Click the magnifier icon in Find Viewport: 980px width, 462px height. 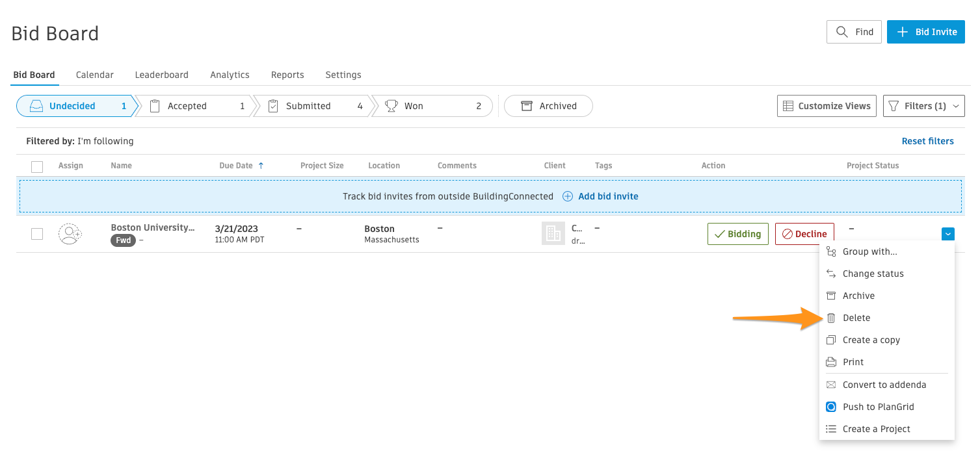pyautogui.click(x=842, y=32)
